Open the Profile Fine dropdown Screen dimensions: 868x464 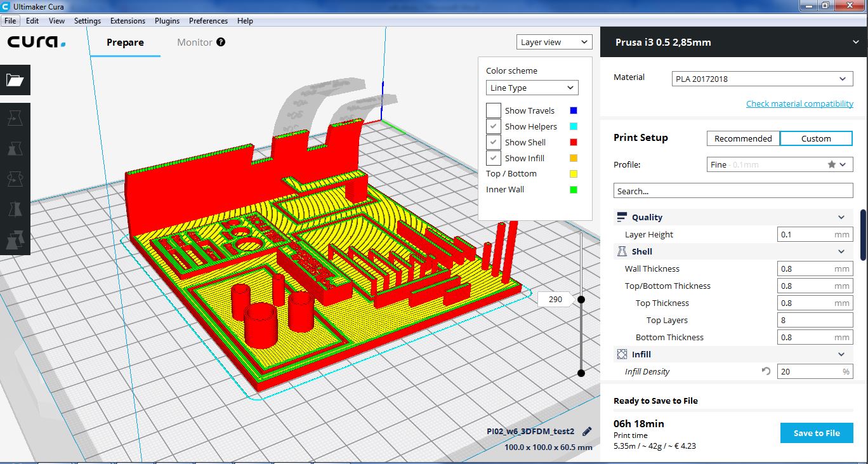pos(780,164)
